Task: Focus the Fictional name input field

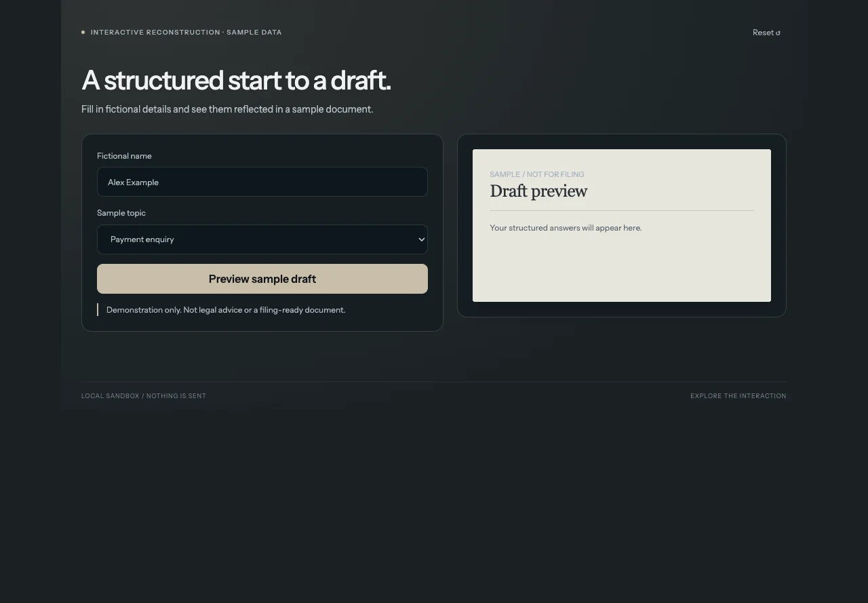Action: pyautogui.click(x=262, y=182)
